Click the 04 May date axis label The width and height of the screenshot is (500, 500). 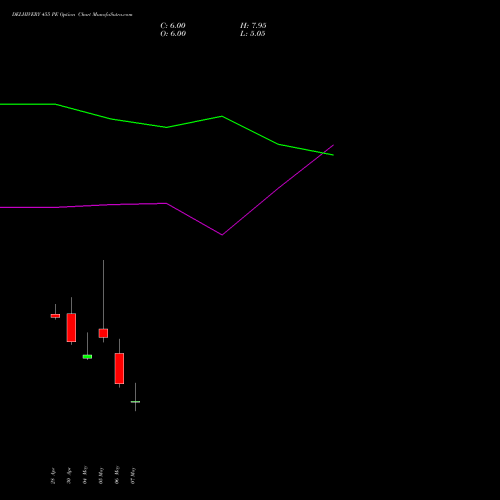click(x=85, y=475)
